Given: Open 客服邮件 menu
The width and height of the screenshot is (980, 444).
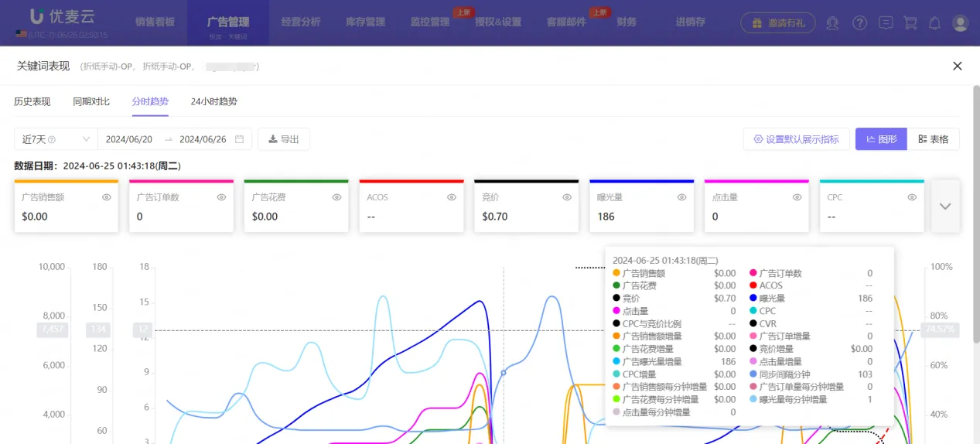Looking at the screenshot, I should [x=566, y=22].
